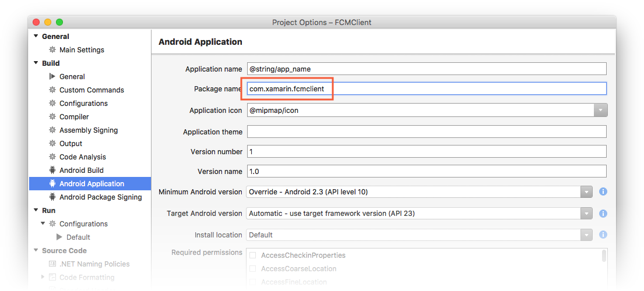Click the gear icon next to Build Configurations
This screenshot has height=291, width=644.
coord(52,103)
